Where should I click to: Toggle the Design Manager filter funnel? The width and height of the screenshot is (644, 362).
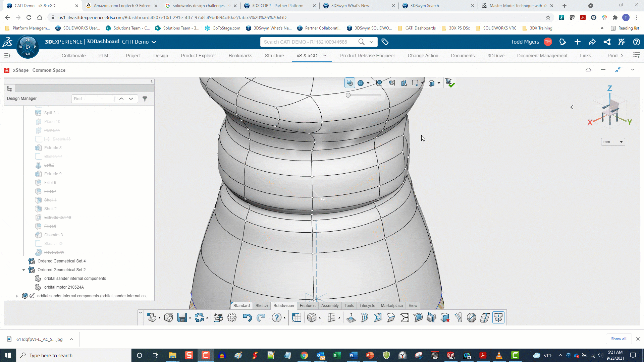145,99
